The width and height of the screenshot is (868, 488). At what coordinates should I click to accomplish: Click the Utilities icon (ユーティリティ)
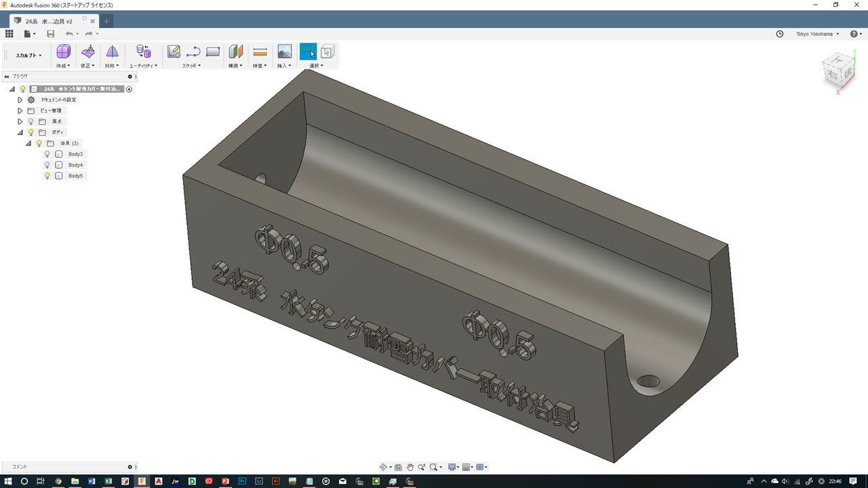(143, 52)
